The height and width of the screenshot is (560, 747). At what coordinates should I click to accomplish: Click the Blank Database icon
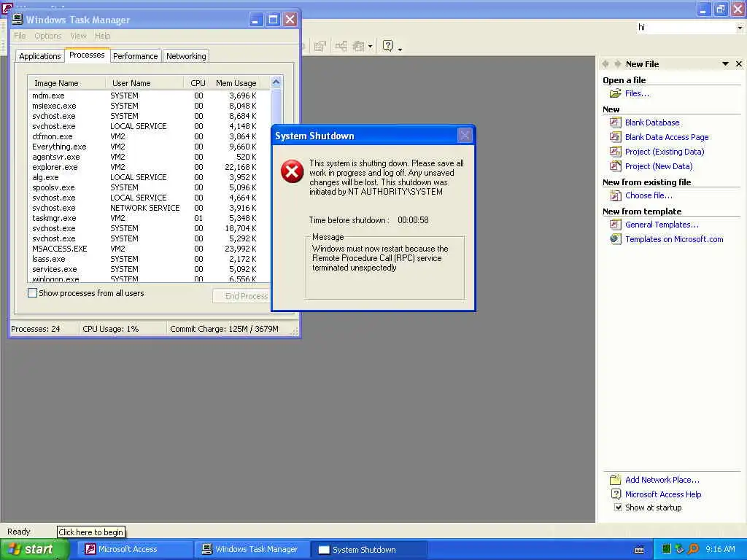pos(616,122)
